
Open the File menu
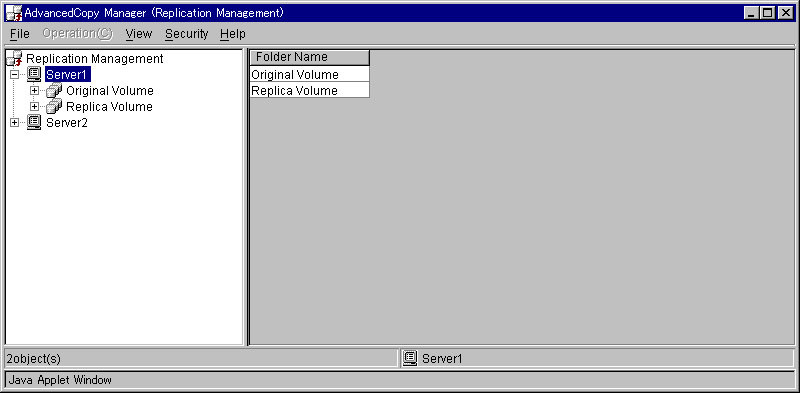point(20,34)
